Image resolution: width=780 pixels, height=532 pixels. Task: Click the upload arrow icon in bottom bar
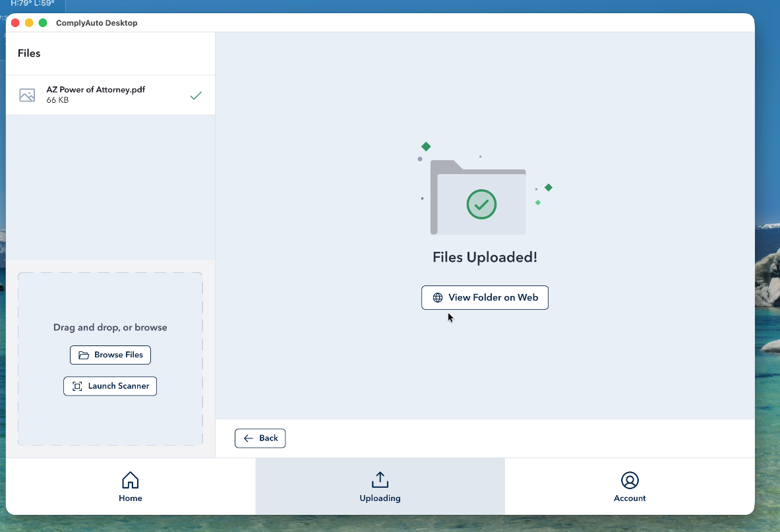(380, 480)
